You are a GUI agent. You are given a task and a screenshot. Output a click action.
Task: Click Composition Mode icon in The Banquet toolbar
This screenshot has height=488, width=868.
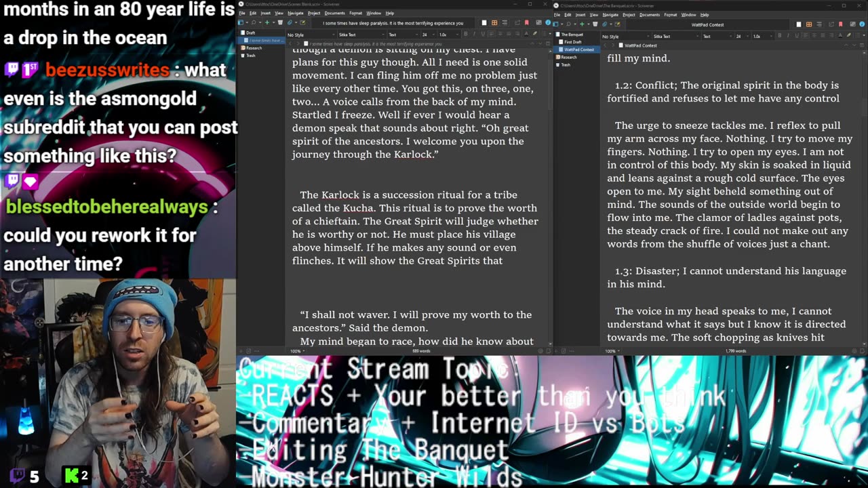click(852, 24)
